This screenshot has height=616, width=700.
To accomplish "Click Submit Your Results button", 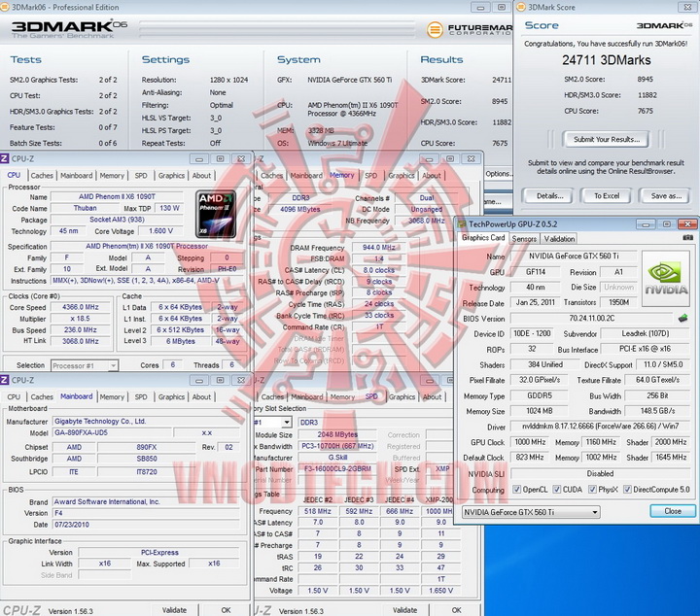I will point(607,139).
